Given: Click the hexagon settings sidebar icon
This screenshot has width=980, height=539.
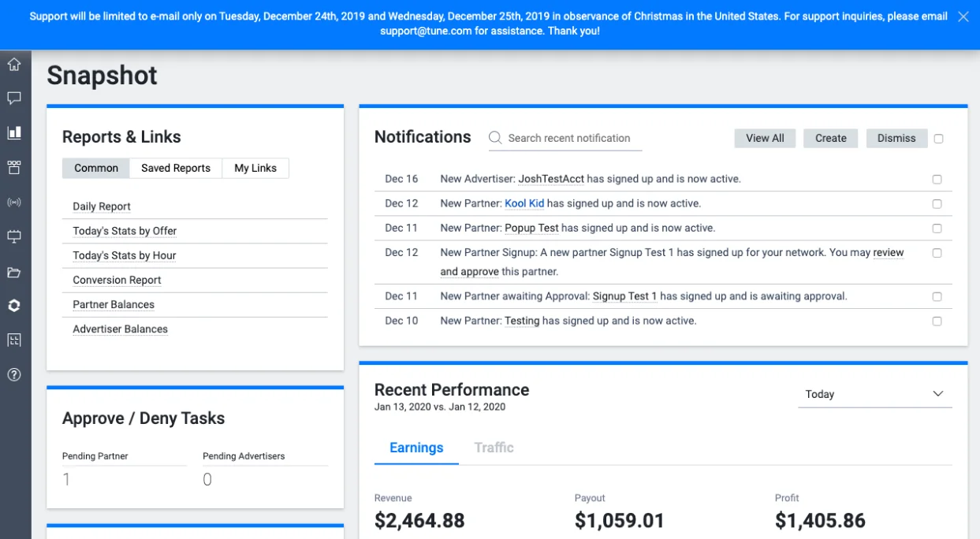Looking at the screenshot, I should 14,306.
